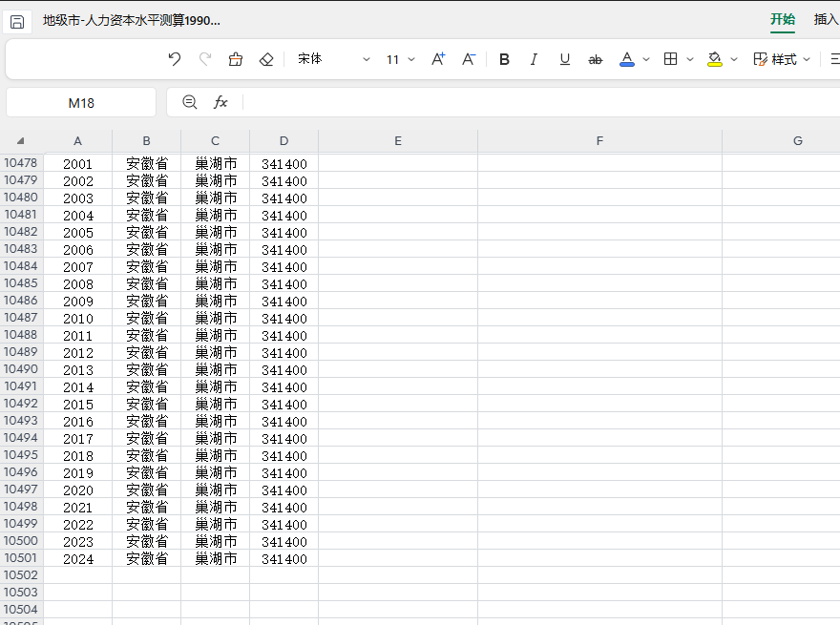
Task: Click into the formula bar input
Action: 541,102
